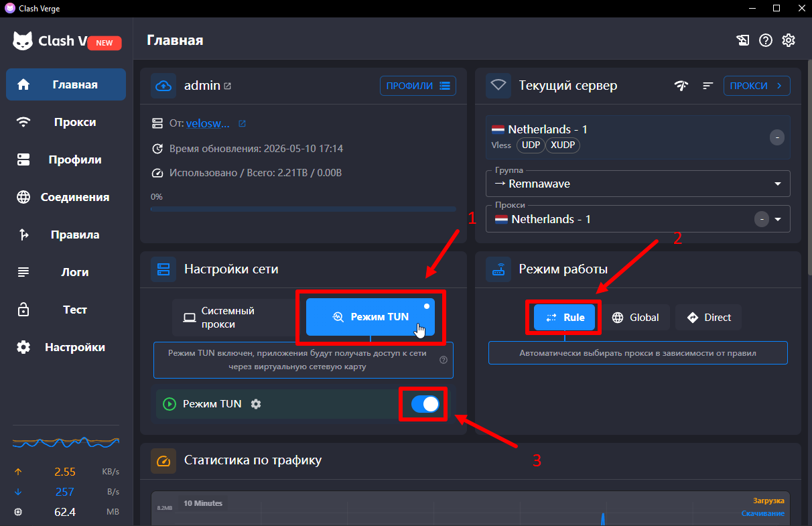Open the TUN mode gear settings

pyautogui.click(x=255, y=404)
